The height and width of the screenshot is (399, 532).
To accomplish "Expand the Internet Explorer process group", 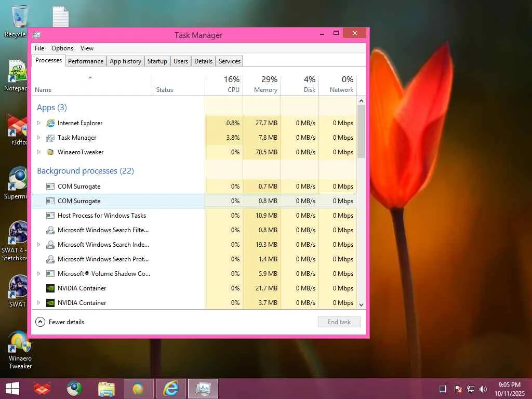I will (38, 123).
